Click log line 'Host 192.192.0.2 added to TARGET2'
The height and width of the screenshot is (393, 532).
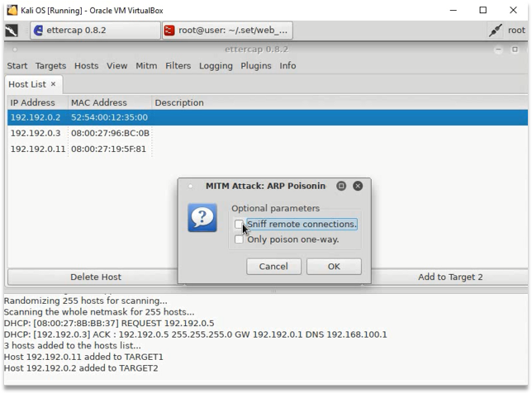point(81,368)
